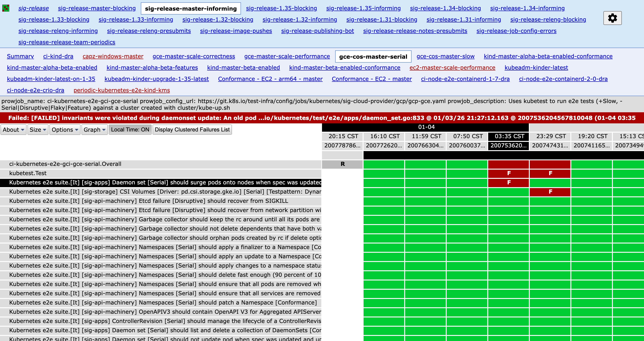Click the red Overall cell under 03:35 CST

508,164
